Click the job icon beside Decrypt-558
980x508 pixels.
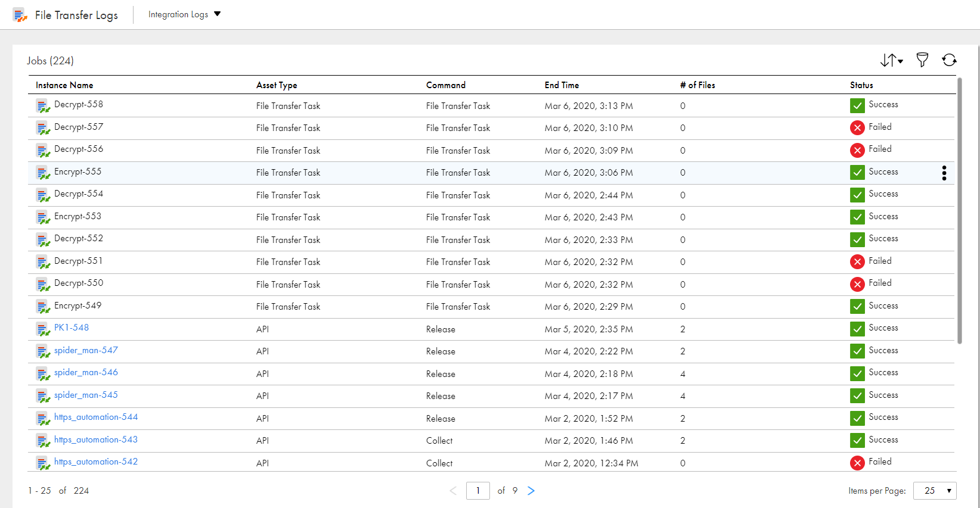pyautogui.click(x=43, y=107)
